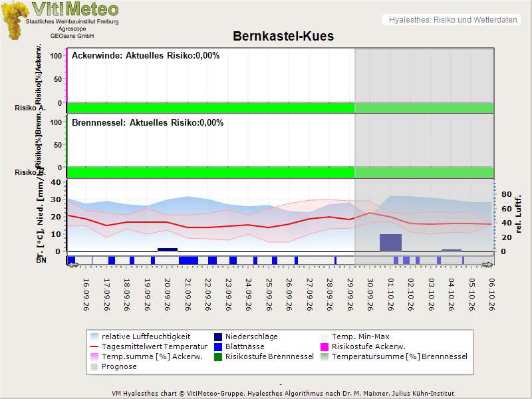Click the Brennnessel Aktuelles Risiko text

tap(148, 122)
